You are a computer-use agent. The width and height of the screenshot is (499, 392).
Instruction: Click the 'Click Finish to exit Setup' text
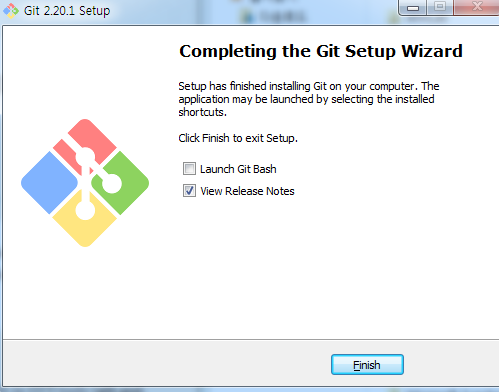(x=238, y=138)
